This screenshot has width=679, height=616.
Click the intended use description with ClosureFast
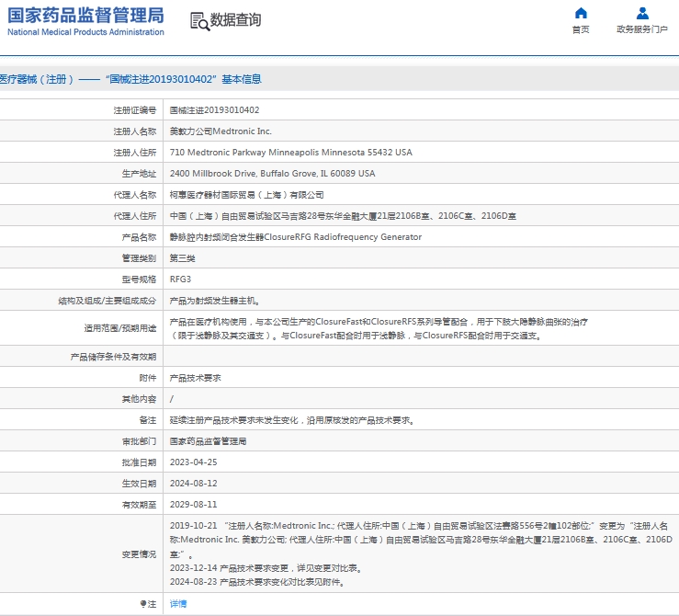pyautogui.click(x=379, y=328)
